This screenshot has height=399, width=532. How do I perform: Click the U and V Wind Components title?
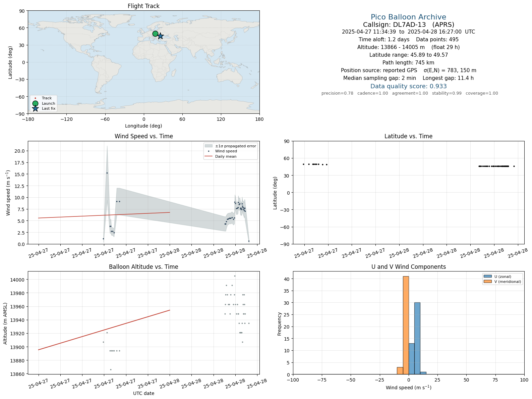tap(408, 267)
